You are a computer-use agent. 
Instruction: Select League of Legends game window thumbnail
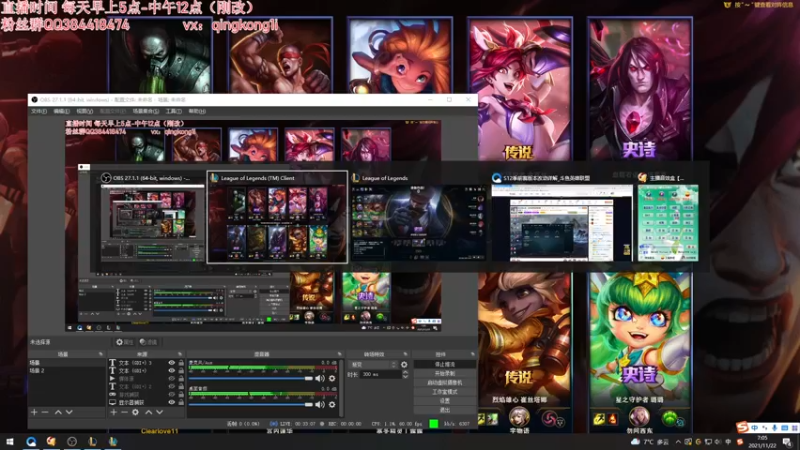418,217
